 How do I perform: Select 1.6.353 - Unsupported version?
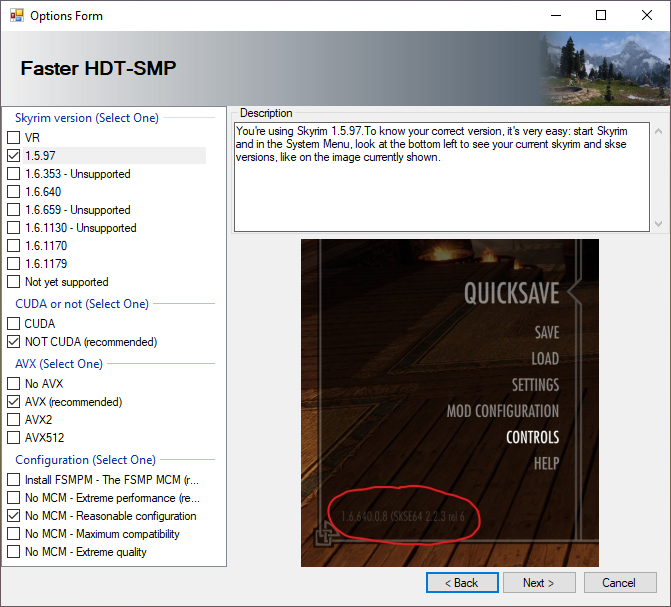[14, 174]
